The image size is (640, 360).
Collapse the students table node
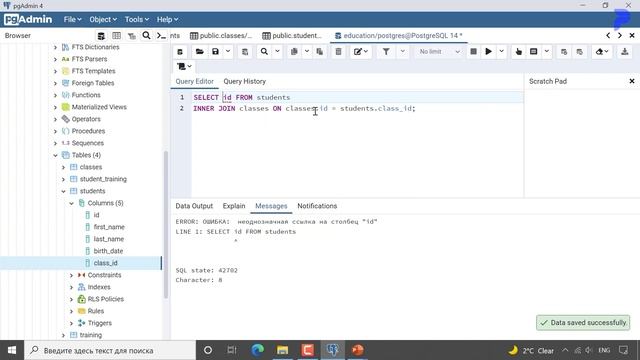63,191
